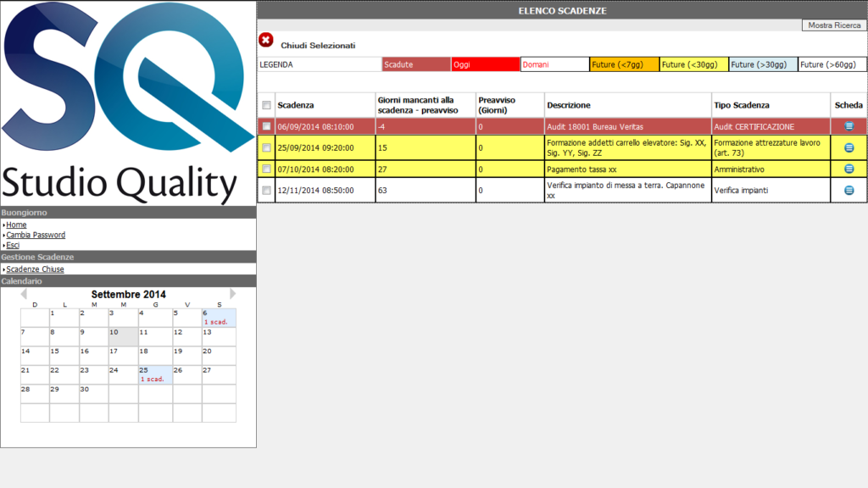Viewport: 868px width, 488px height.
Task: Select calendar day 17
Action: click(123, 356)
